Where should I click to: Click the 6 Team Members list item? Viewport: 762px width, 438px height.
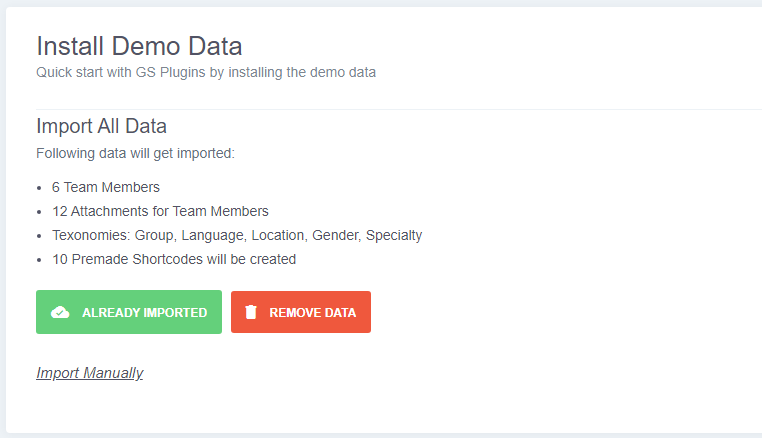tap(106, 187)
